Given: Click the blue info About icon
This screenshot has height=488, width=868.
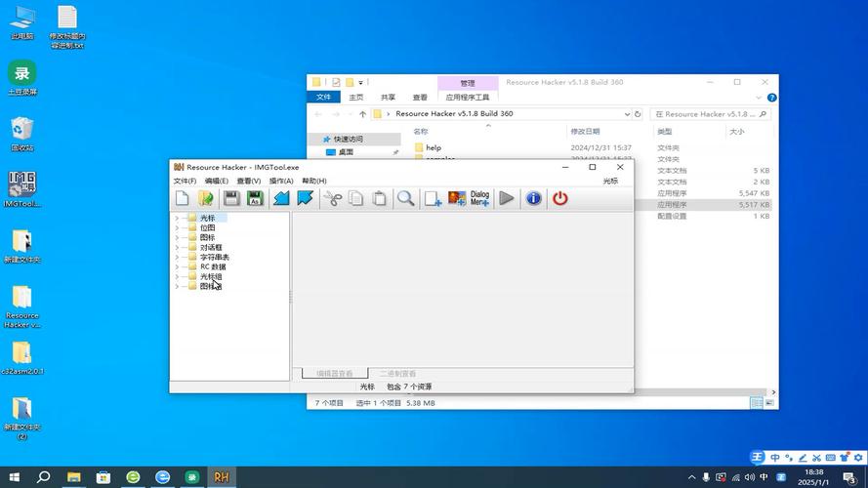Looking at the screenshot, I should 533,198.
